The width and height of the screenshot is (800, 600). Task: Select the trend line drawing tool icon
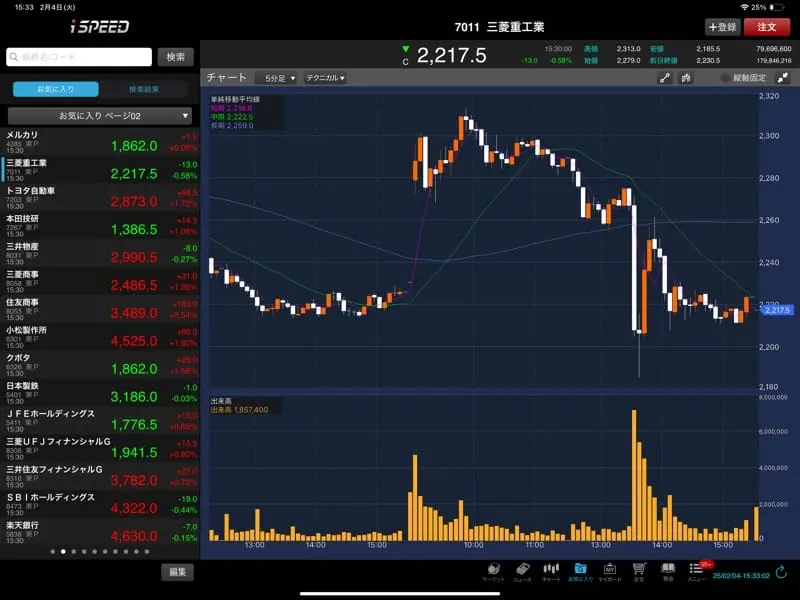pyautogui.click(x=664, y=78)
